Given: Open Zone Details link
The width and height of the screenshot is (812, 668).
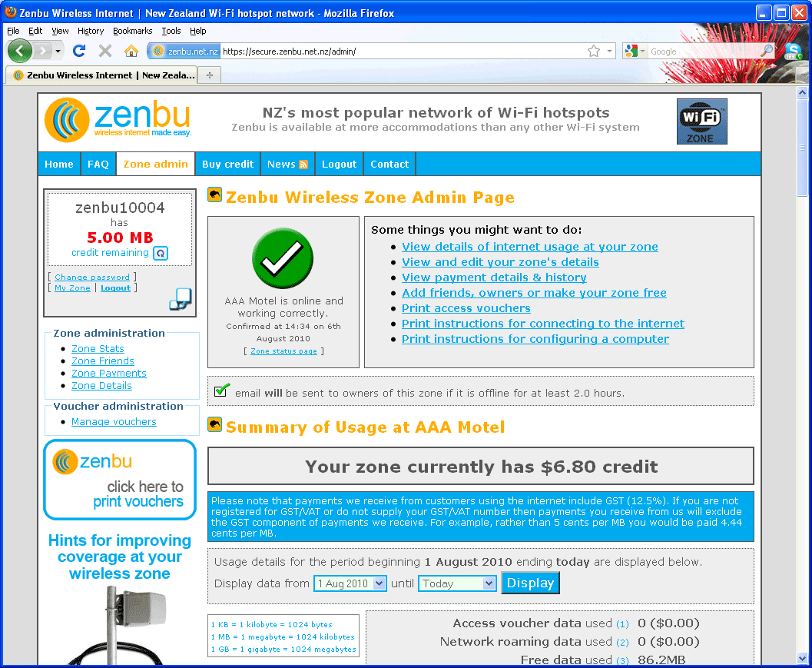Looking at the screenshot, I should [101, 386].
